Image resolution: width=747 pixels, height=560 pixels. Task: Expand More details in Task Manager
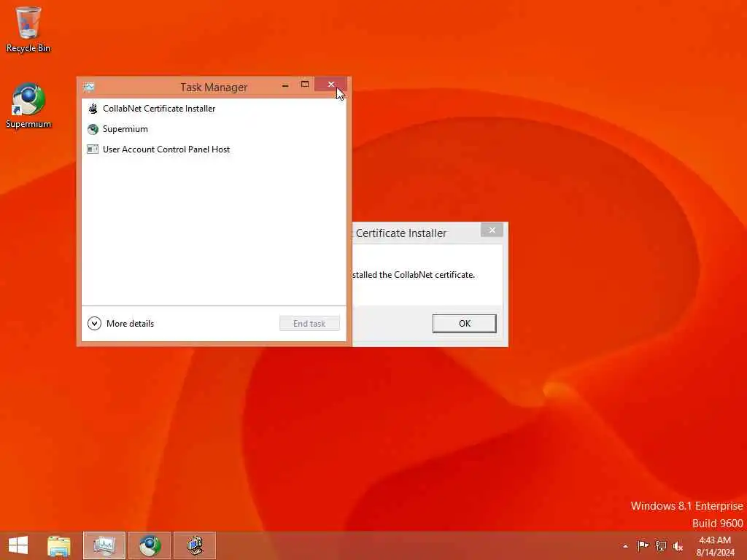pyautogui.click(x=121, y=323)
